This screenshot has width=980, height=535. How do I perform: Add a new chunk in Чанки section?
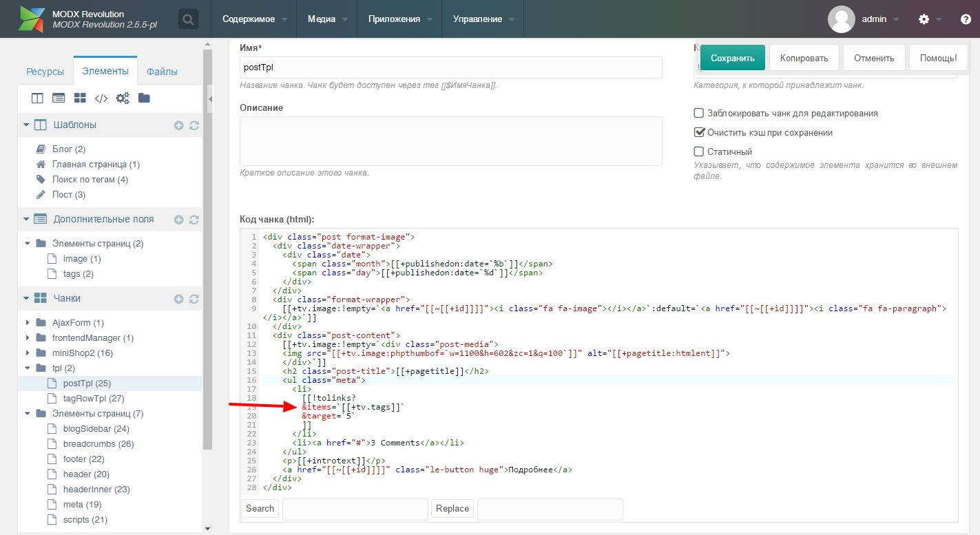(x=178, y=299)
